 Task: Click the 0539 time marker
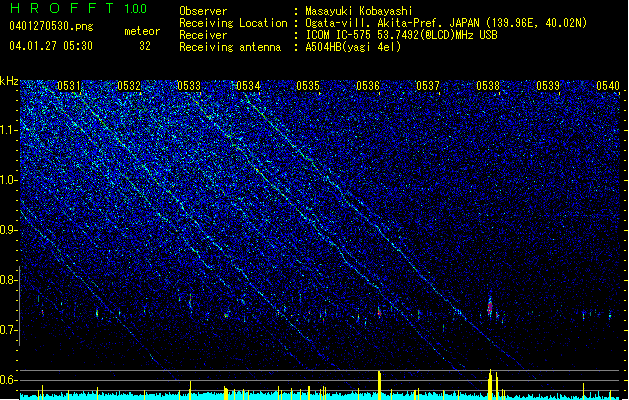(x=548, y=86)
